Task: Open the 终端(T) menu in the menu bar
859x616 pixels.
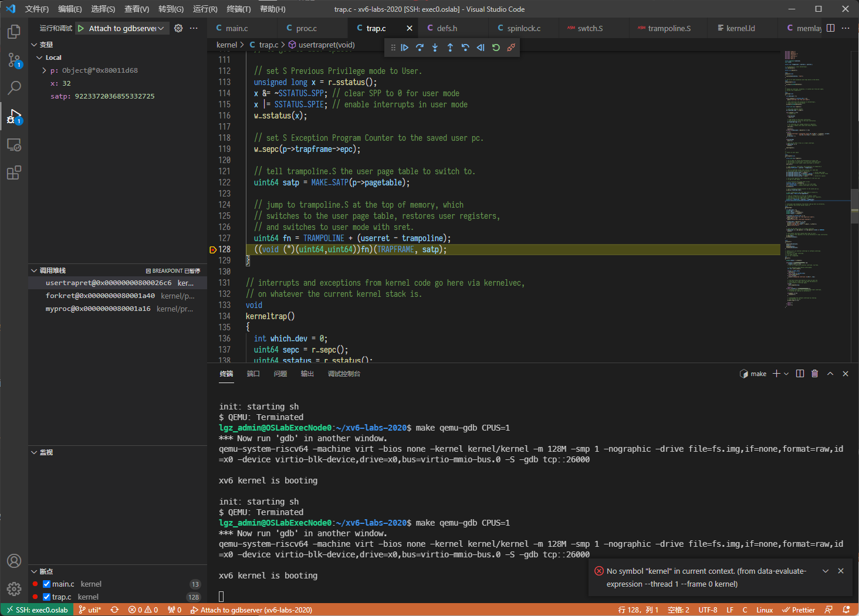Action: 238,9
